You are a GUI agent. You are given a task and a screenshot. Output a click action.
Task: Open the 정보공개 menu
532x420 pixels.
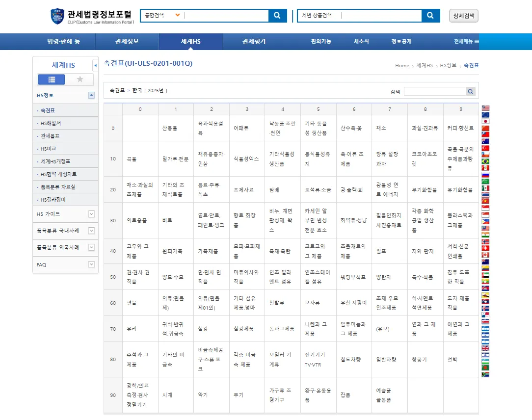(x=401, y=41)
